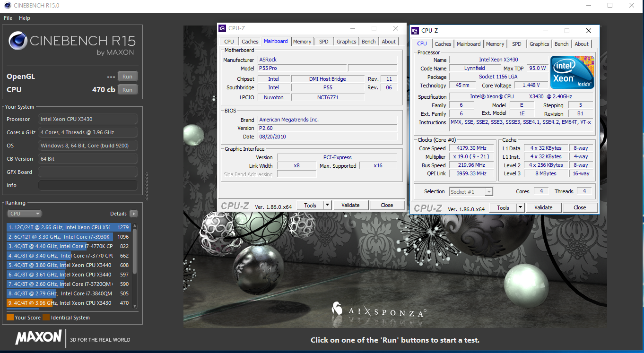
Task: Open the File menu
Action: [8, 18]
